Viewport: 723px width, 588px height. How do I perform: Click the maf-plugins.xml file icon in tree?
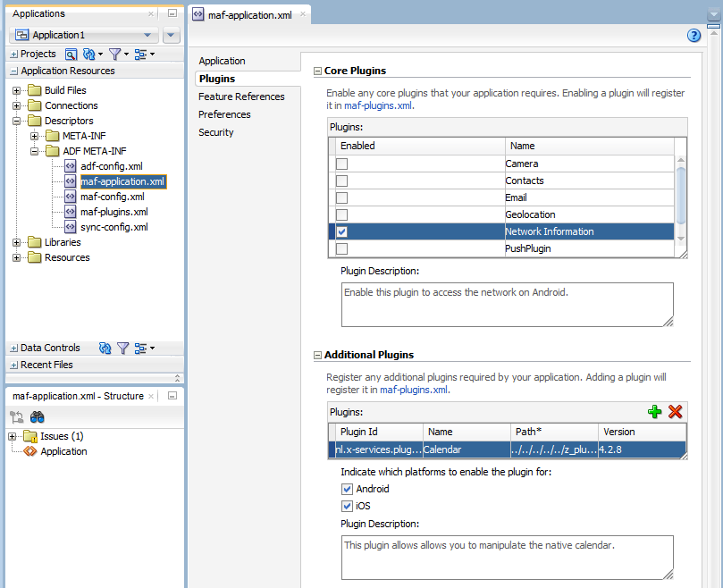click(70, 212)
